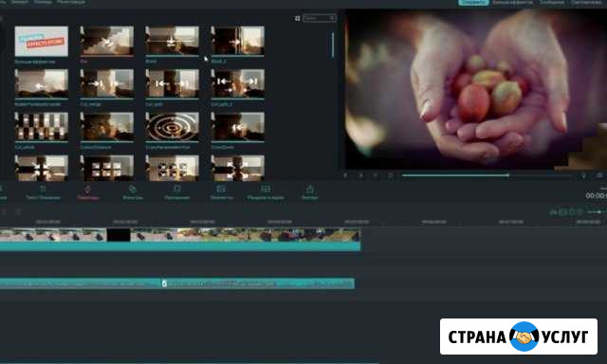Click the transitions library vertical scrollbar
Viewport: 607px width, 364px height.
[333, 45]
